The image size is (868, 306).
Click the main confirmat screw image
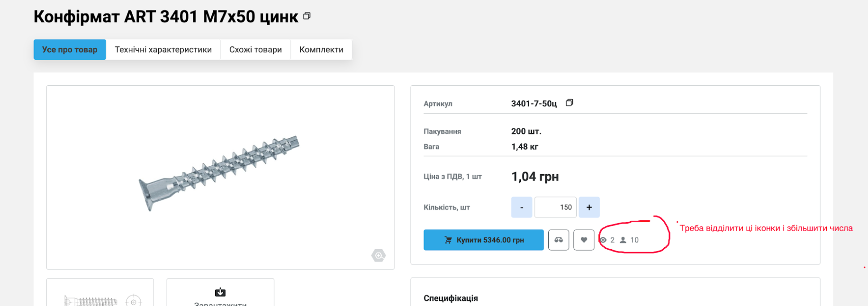tap(220, 174)
